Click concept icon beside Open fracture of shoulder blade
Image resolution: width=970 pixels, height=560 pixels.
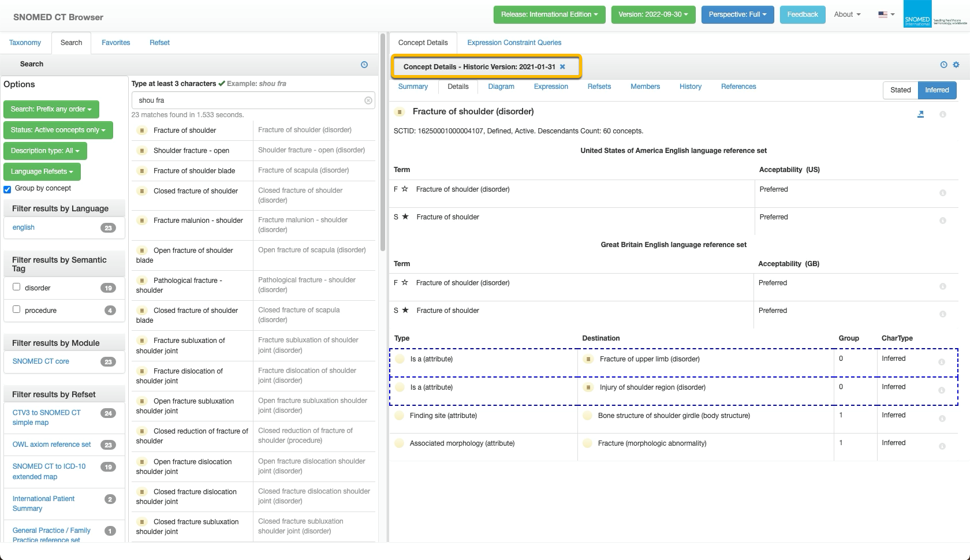pyautogui.click(x=142, y=251)
